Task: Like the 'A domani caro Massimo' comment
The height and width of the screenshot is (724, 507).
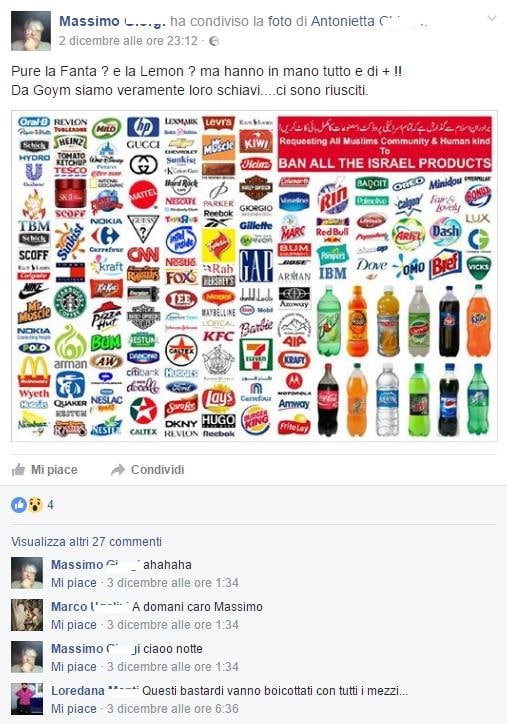Action: coord(74,625)
